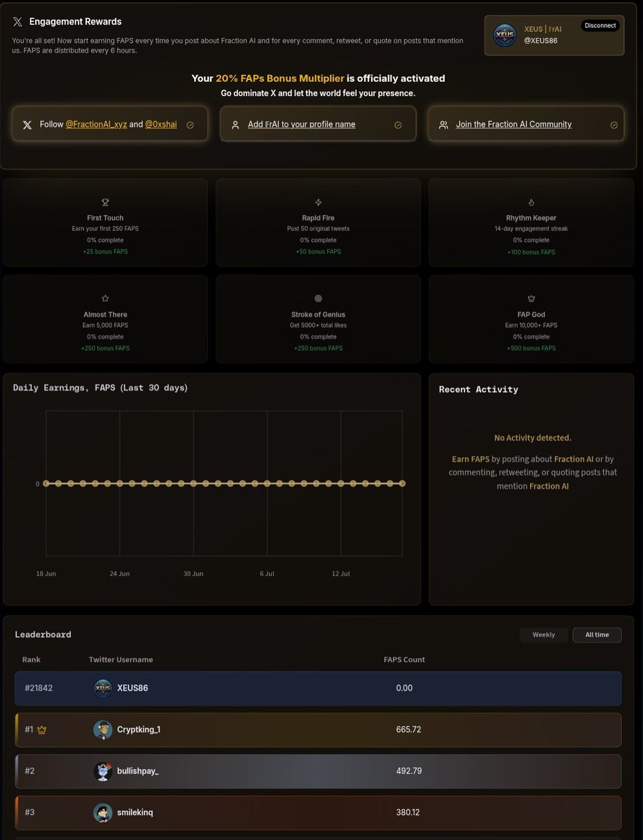Click +500 bonus FAPS text
643x840 pixels.
pyautogui.click(x=532, y=348)
